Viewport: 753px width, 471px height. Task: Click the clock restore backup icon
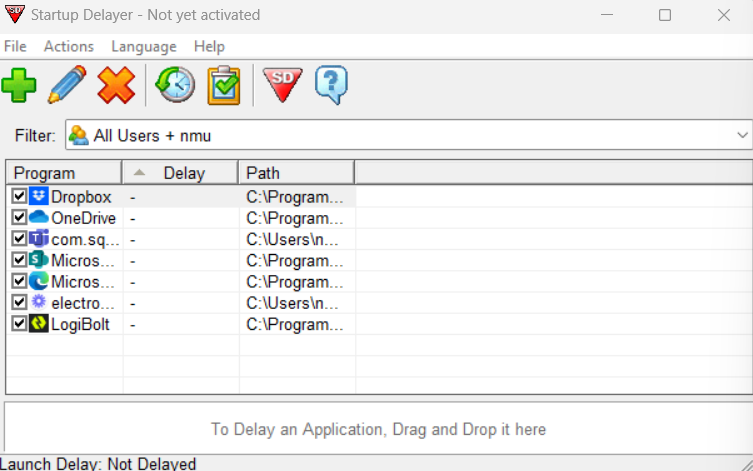click(175, 85)
